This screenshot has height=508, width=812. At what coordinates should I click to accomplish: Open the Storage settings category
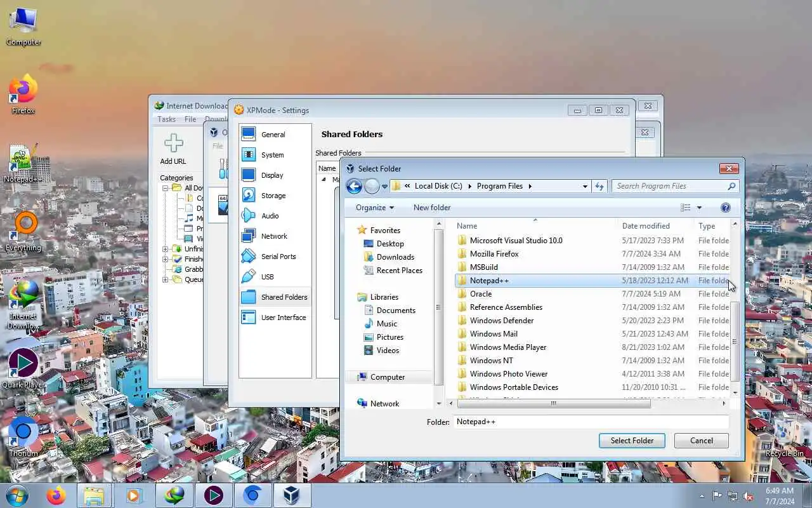[275, 196]
